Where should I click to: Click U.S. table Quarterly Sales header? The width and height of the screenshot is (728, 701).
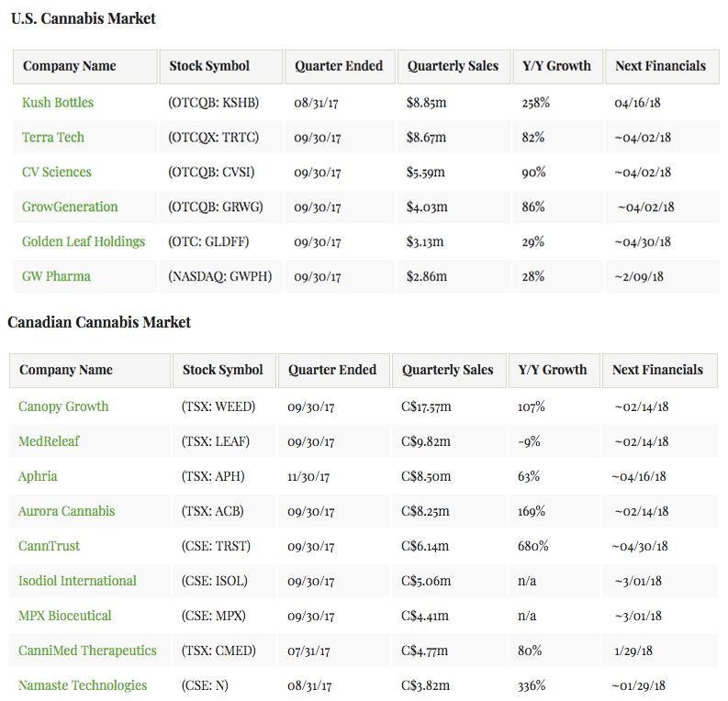pyautogui.click(x=453, y=66)
